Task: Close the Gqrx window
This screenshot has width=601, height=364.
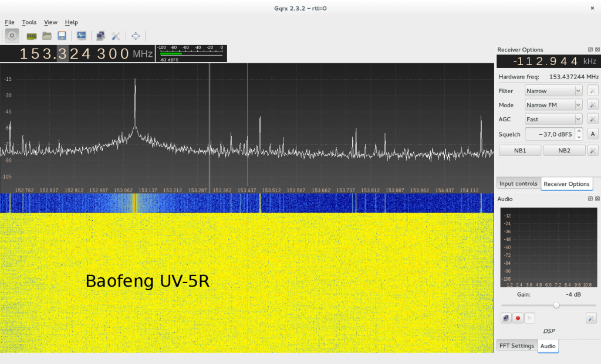Action: pyautogui.click(x=592, y=8)
